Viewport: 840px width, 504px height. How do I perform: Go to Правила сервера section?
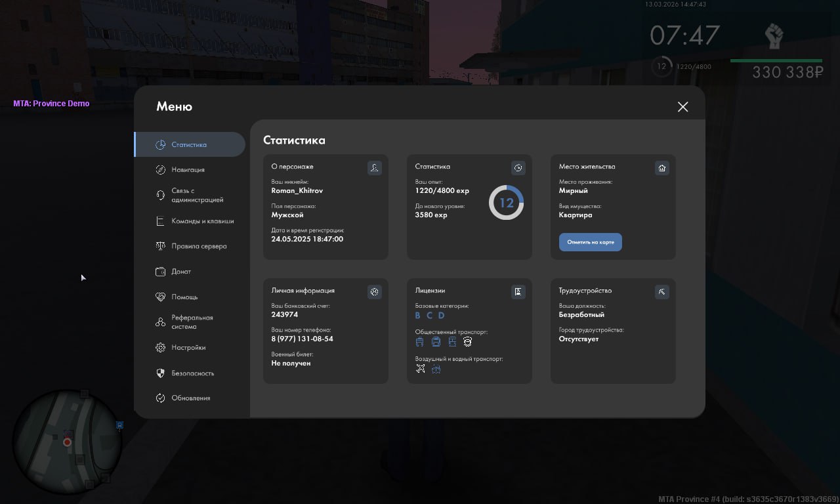point(199,246)
